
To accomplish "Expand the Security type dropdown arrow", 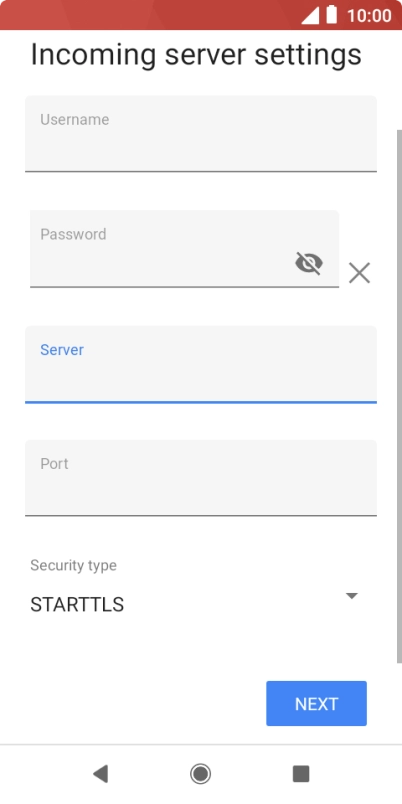I will tap(351, 596).
